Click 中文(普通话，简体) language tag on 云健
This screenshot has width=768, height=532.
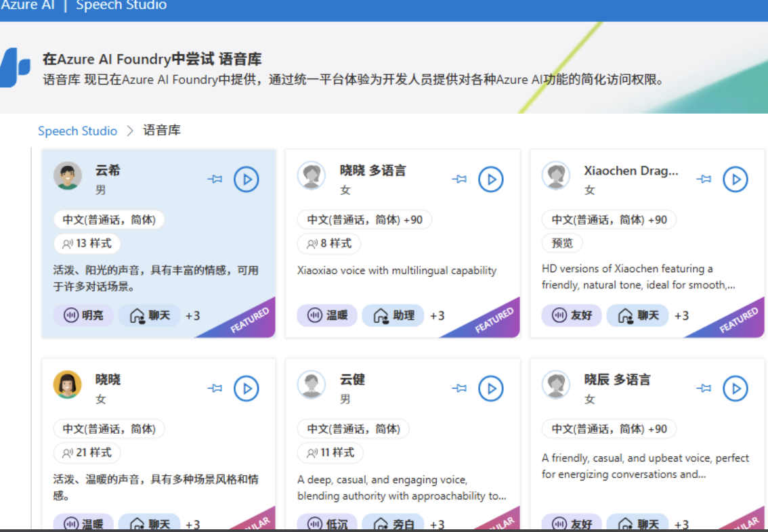(x=353, y=429)
